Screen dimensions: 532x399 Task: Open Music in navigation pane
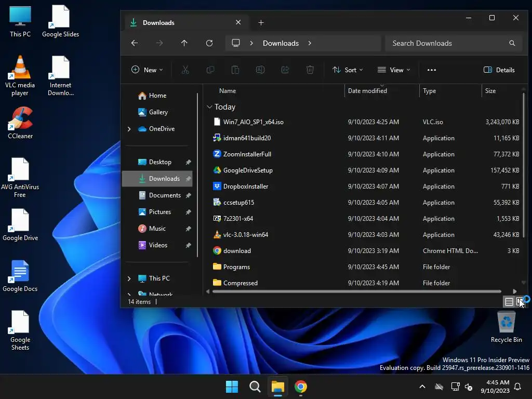tap(157, 229)
